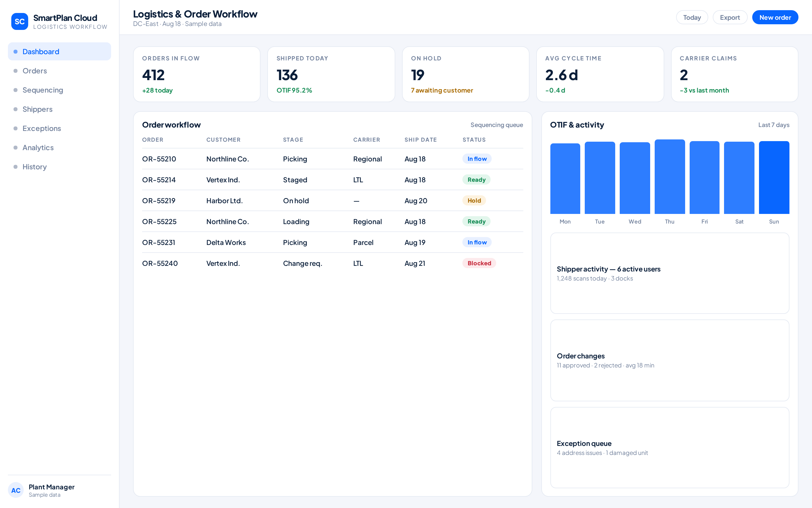Open the Order changes card
The width and height of the screenshot is (812, 508).
(x=670, y=360)
